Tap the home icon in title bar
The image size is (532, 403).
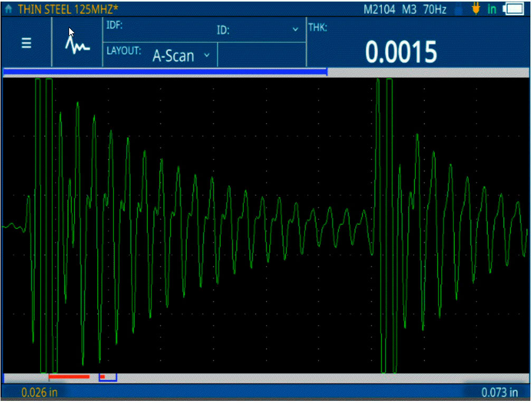click(x=8, y=9)
